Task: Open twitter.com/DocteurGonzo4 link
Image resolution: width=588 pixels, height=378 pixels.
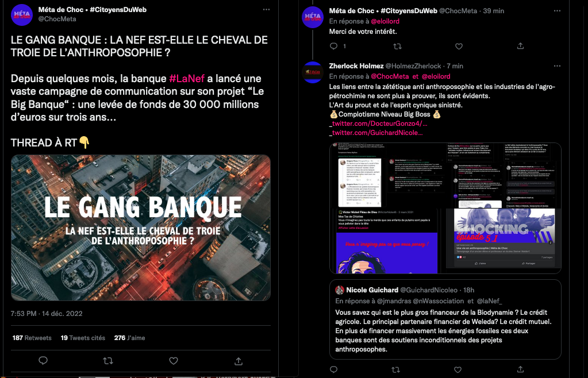Action: tap(379, 124)
